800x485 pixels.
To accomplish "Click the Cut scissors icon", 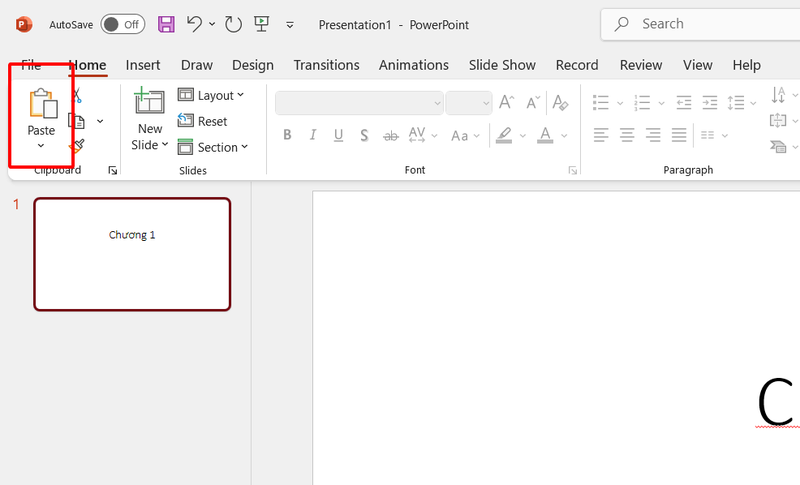I will 77,95.
